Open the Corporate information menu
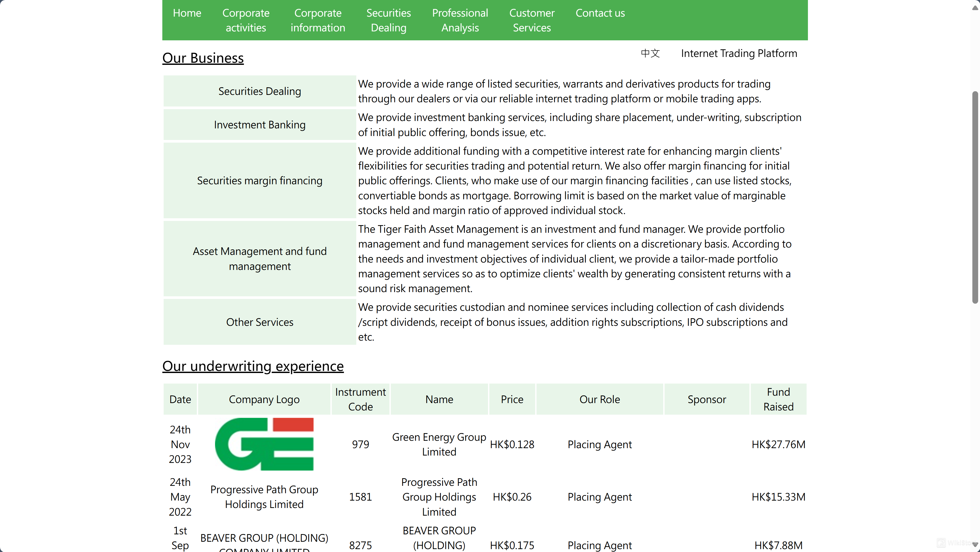 [x=318, y=20]
